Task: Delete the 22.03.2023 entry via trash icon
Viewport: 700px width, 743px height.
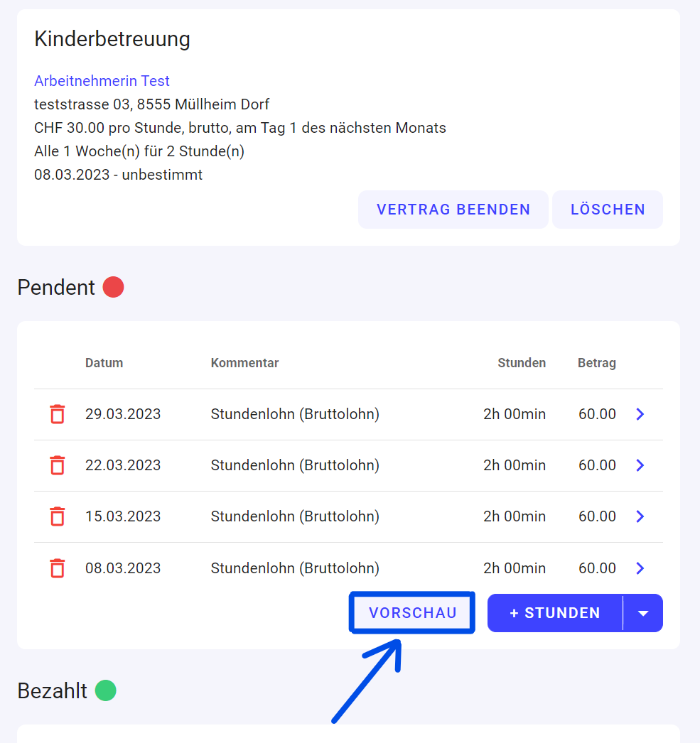Action: pyautogui.click(x=58, y=465)
